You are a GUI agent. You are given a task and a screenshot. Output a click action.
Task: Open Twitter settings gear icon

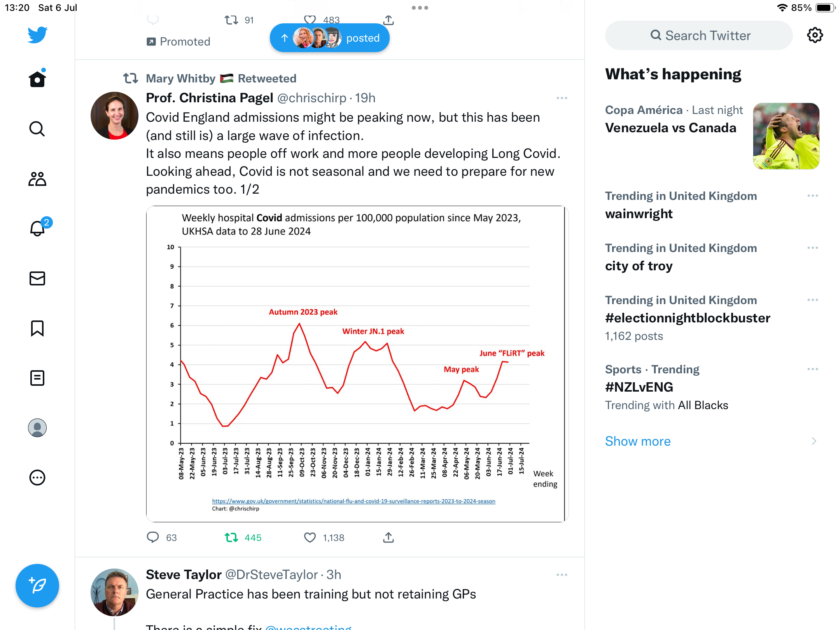[815, 35]
